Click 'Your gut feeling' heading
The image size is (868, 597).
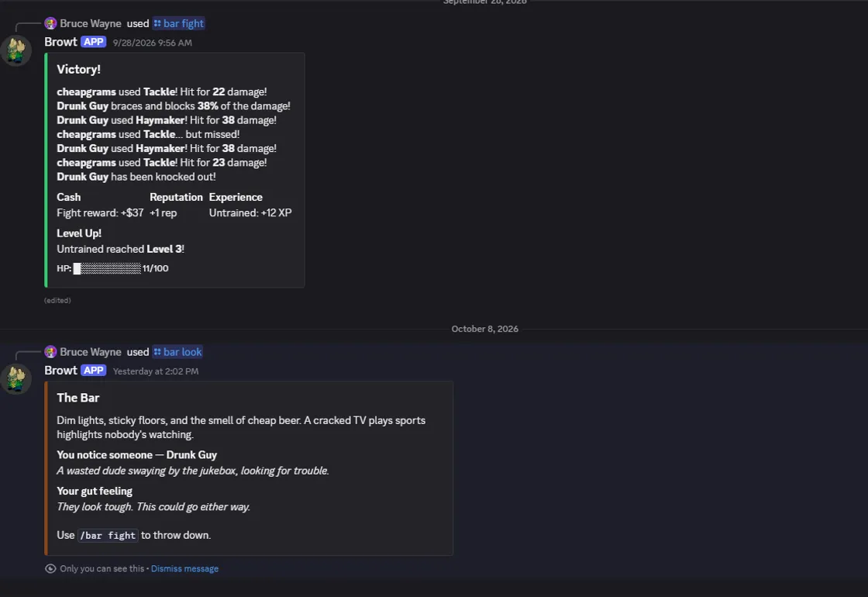[94, 491]
